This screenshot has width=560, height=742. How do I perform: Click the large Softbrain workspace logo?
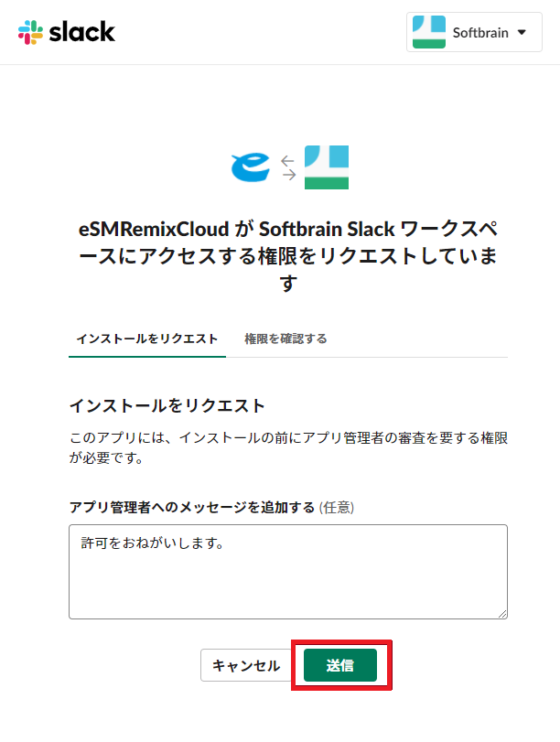click(x=327, y=167)
